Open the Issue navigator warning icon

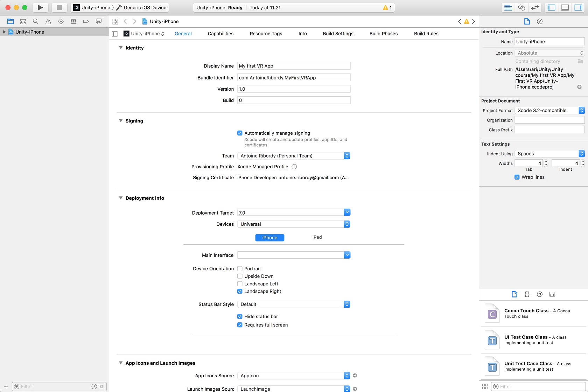tap(48, 21)
